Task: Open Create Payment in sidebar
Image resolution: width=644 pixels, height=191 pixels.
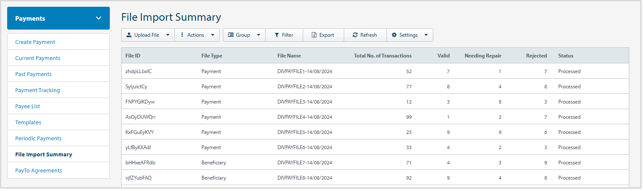Action: point(35,42)
